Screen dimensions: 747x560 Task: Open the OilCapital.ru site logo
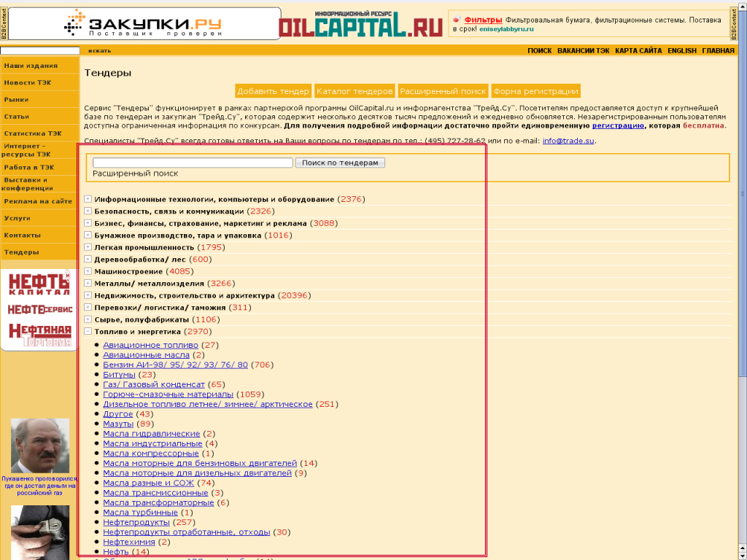pyautogui.click(x=361, y=24)
